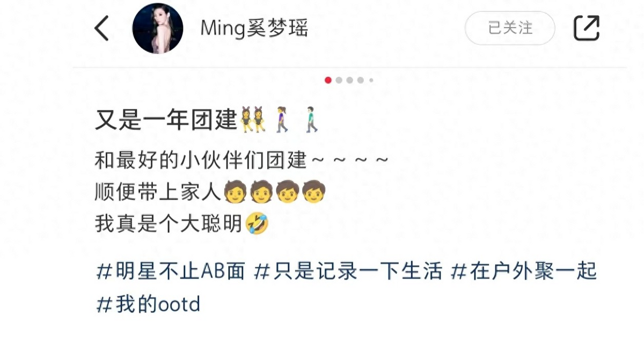Tap the username Ming奚梦瑶
This screenshot has height=337, width=644.
pos(254,28)
